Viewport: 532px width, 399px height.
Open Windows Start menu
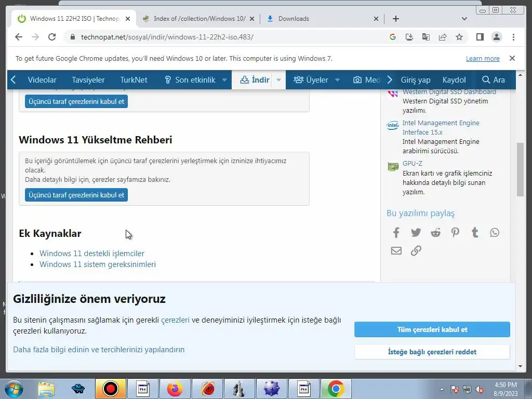[x=14, y=389]
